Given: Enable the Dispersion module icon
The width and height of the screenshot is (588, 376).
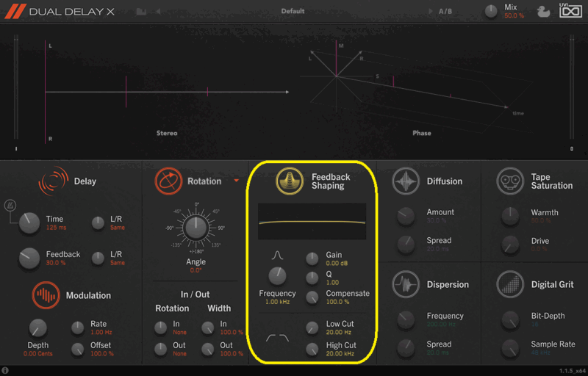Looking at the screenshot, I should [406, 284].
